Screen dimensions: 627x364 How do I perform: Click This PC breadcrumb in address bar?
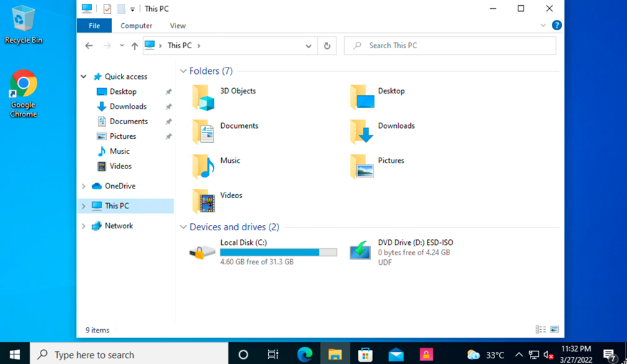pos(179,46)
